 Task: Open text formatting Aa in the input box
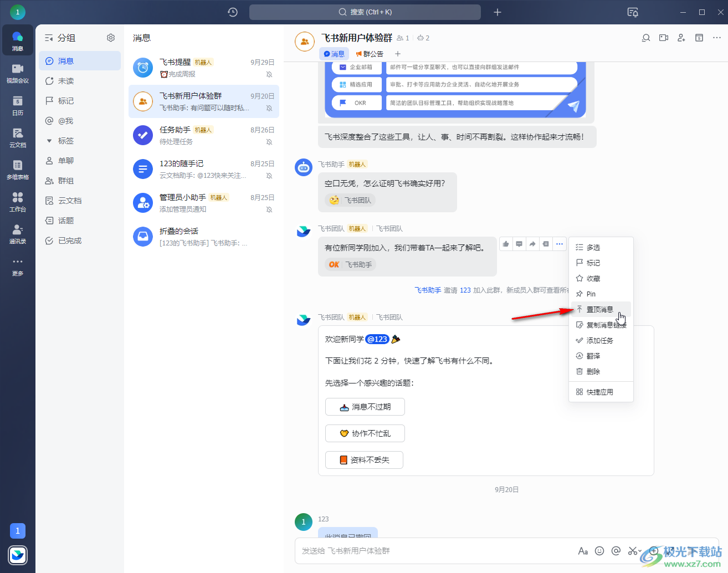(x=583, y=551)
